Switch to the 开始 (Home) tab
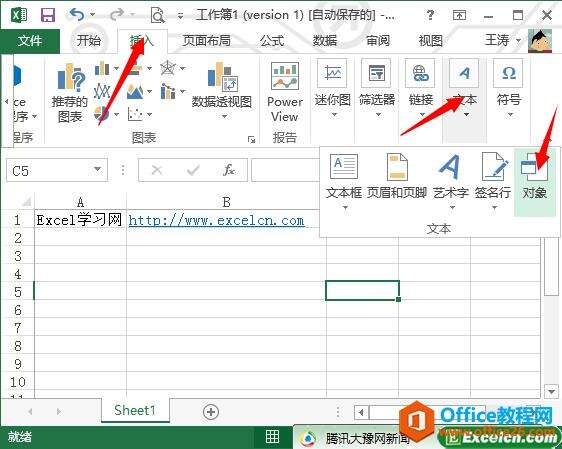Image resolution: width=562 pixels, height=449 pixels. point(89,40)
